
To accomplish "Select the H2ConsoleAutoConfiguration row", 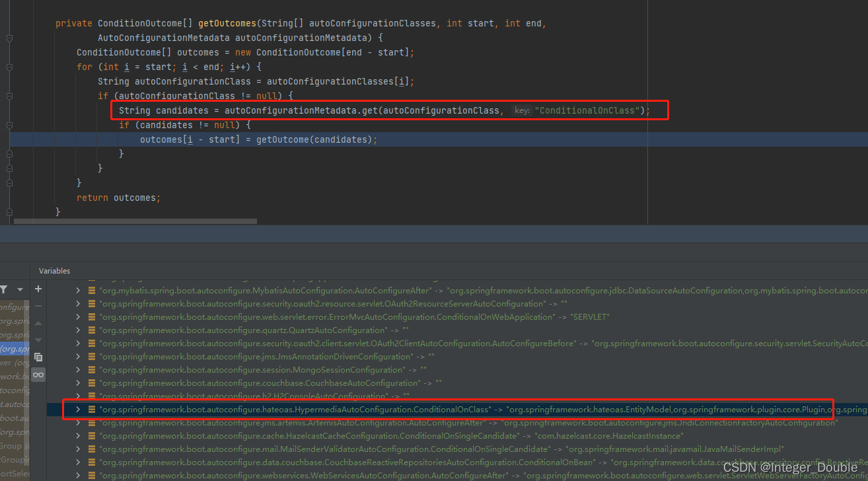I will [x=457, y=396].
